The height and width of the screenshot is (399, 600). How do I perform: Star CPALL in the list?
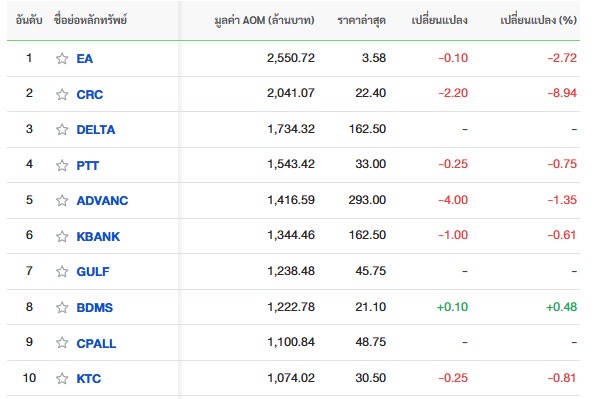pos(62,343)
